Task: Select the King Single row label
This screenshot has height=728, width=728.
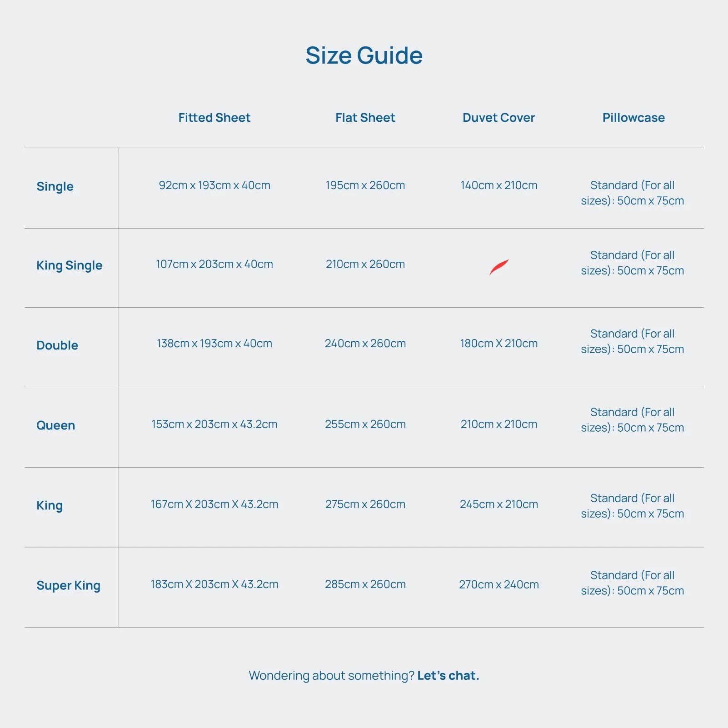Action: 70,265
